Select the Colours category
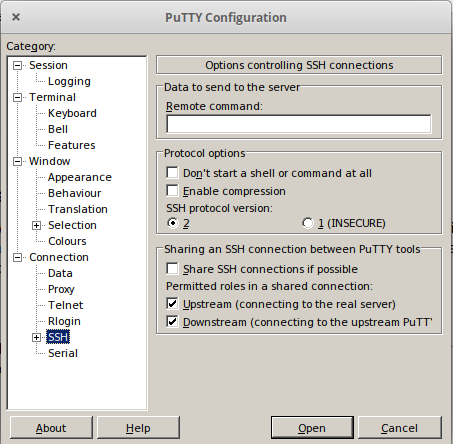This screenshot has height=444, width=453. (x=67, y=241)
